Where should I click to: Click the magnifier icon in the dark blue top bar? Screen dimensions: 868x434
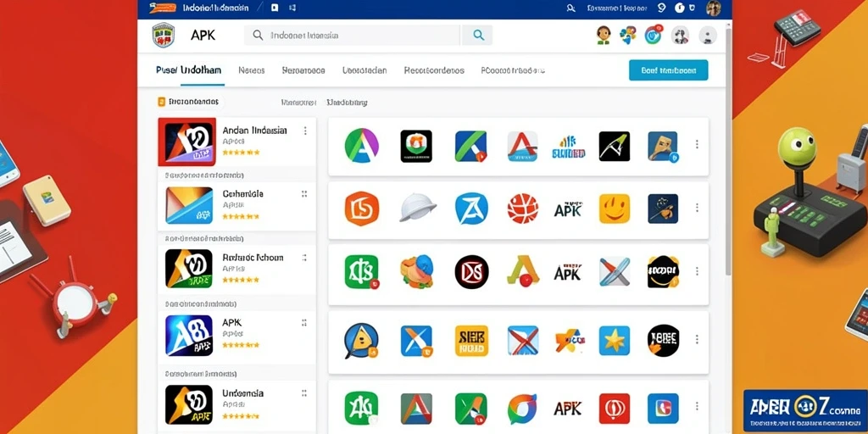pos(571,8)
